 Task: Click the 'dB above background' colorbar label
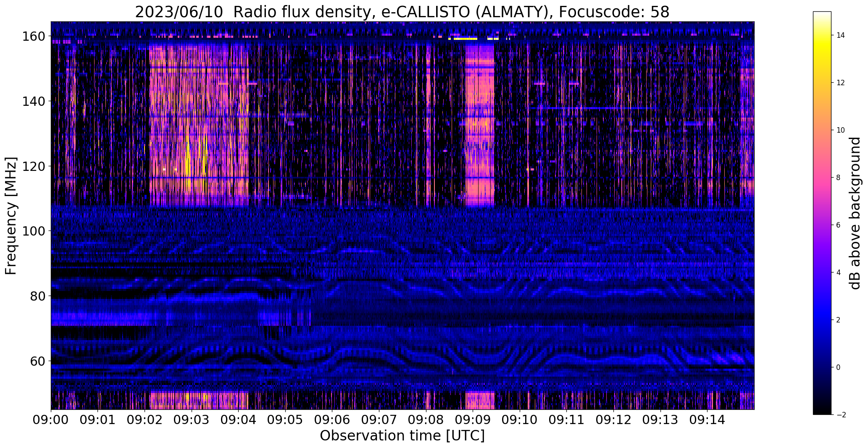coord(855,213)
